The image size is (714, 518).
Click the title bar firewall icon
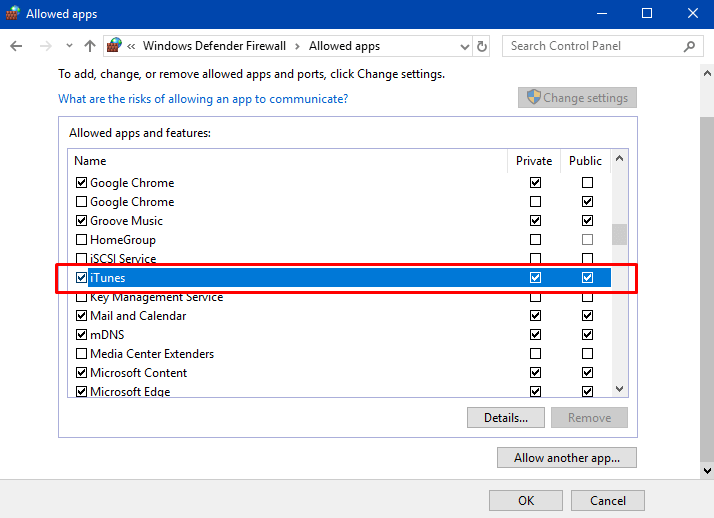tap(13, 13)
